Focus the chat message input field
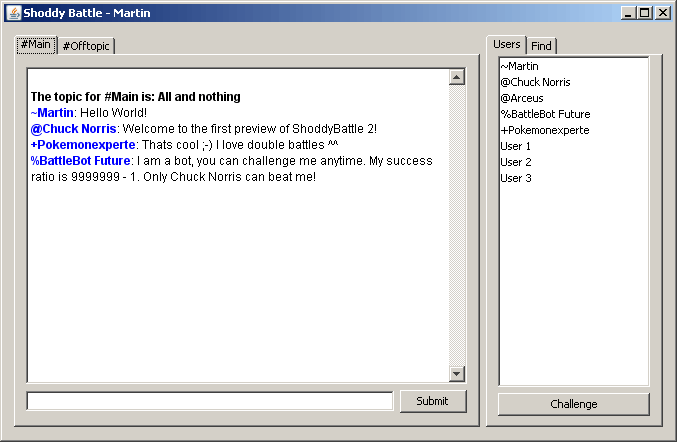This screenshot has width=677, height=442. (210, 401)
